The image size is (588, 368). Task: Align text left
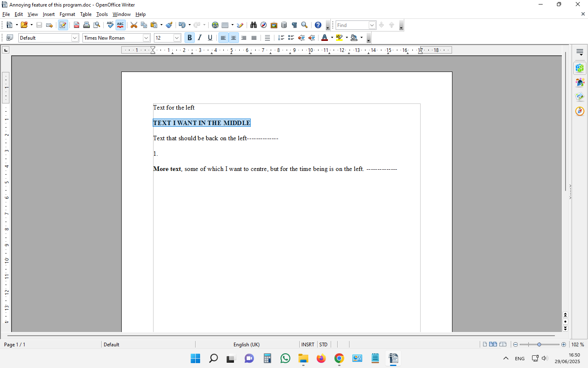[223, 38]
